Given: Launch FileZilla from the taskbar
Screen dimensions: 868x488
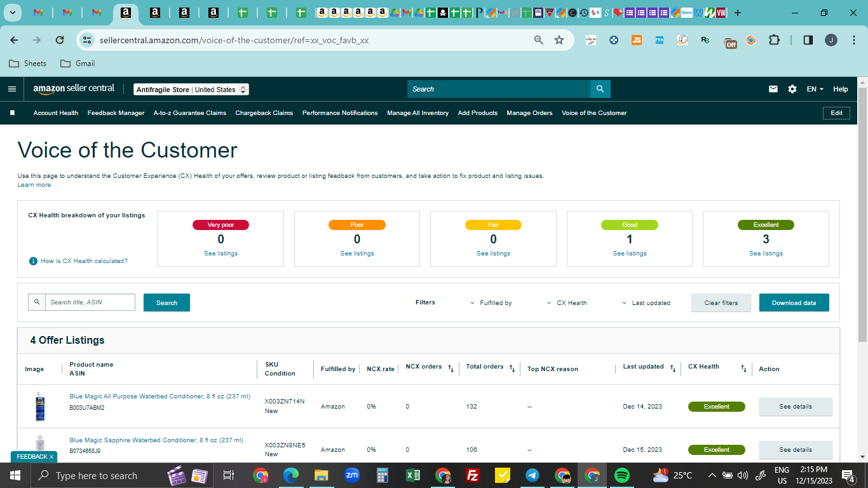Looking at the screenshot, I should click(x=472, y=475).
